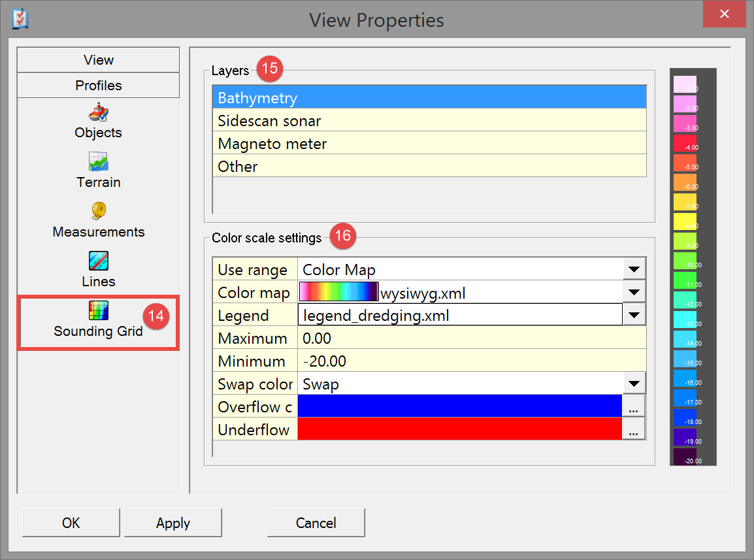Click the legend_dredging.xml field
Screen dimensions: 754x560
point(460,315)
